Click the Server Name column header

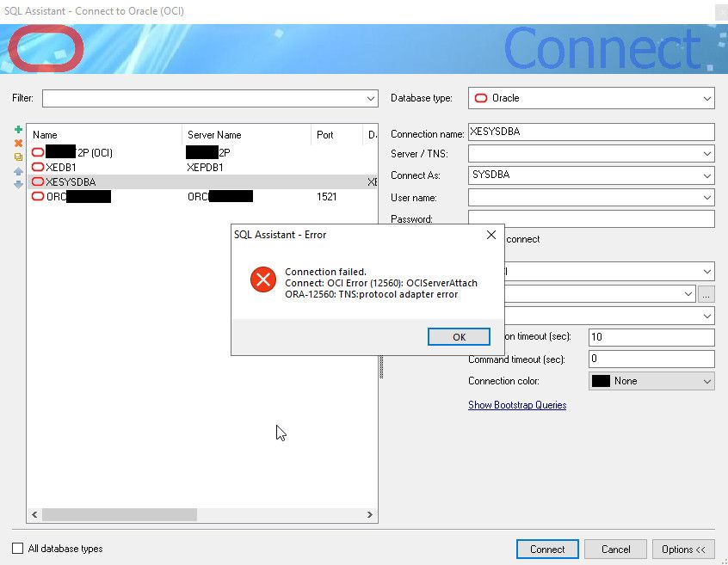pyautogui.click(x=246, y=135)
